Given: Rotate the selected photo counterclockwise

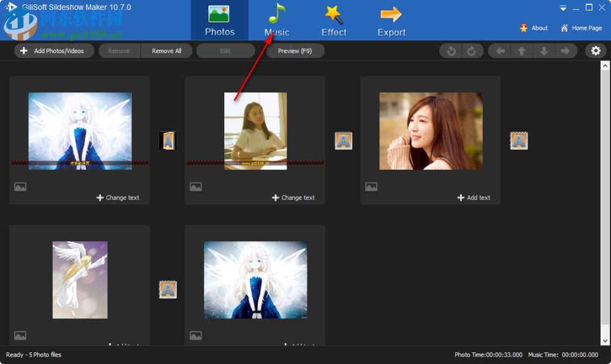Looking at the screenshot, I should 452,51.
